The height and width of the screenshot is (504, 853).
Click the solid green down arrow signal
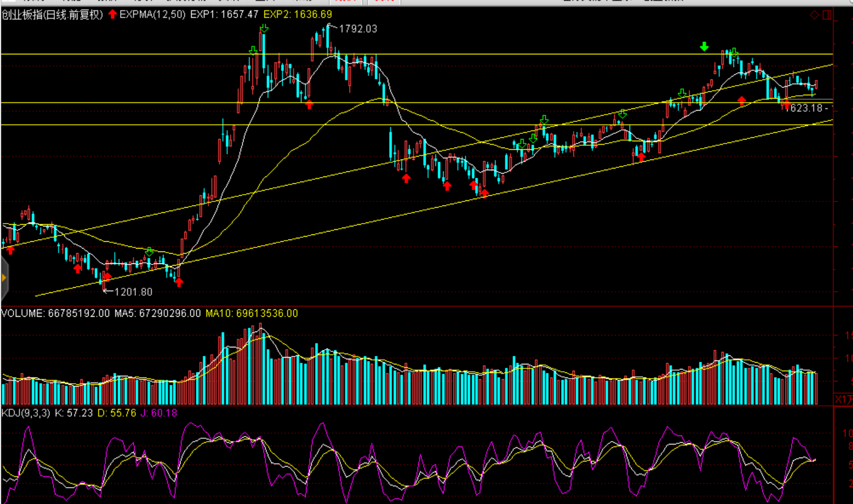pos(704,47)
